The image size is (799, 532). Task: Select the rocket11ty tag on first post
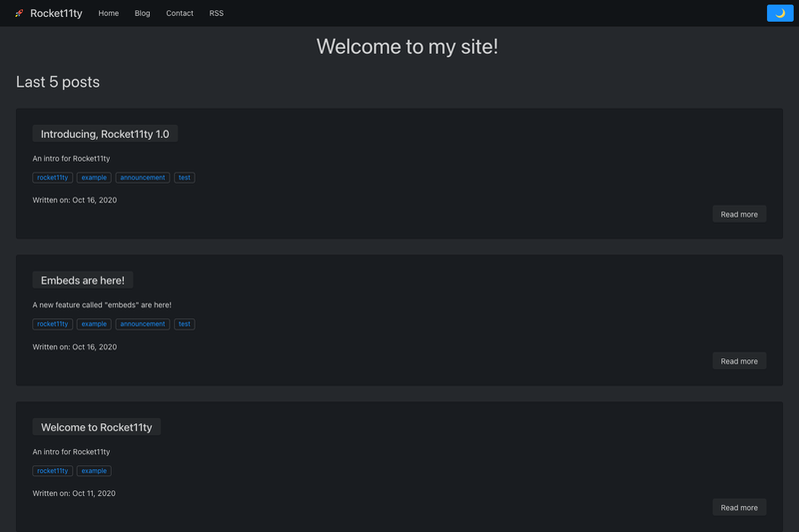click(x=53, y=178)
